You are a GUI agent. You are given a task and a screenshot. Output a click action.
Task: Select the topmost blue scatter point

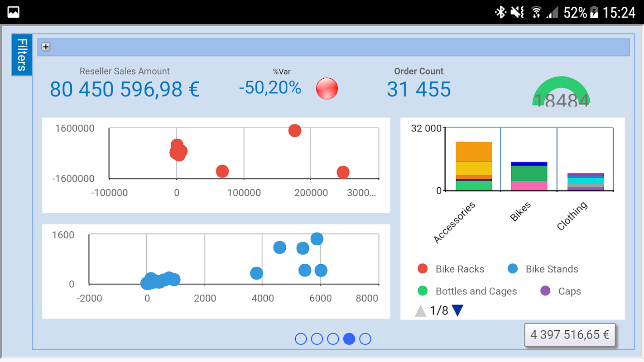tap(317, 238)
